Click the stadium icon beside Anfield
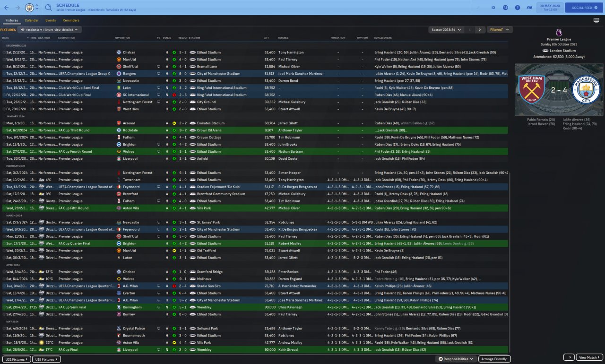Viewport: 605px width, 364px height. tap(192, 158)
